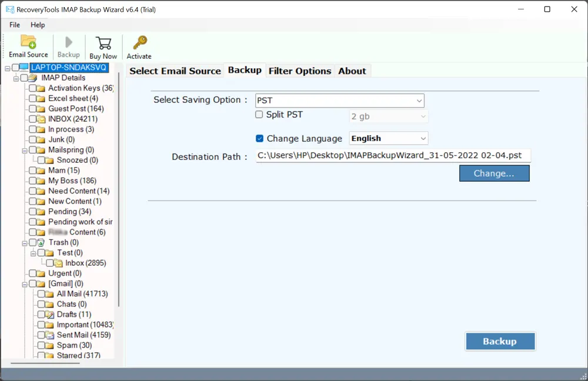588x381 pixels.
Task: Click the Activate key icon
Action: pos(139,44)
